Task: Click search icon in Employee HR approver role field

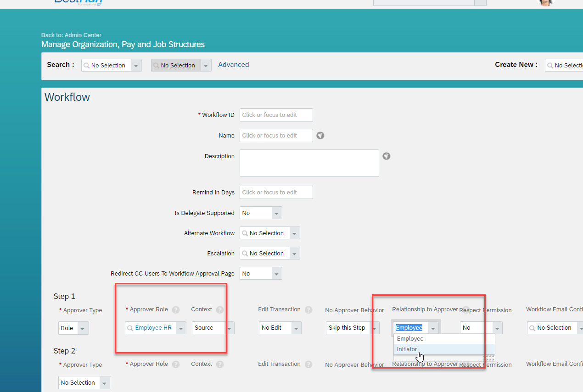Action: pyautogui.click(x=130, y=328)
